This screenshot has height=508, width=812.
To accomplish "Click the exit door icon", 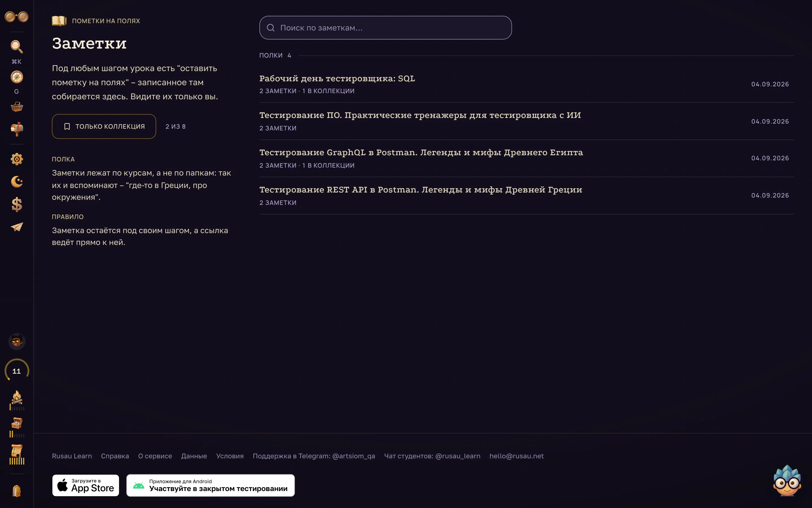I will (x=16, y=491).
